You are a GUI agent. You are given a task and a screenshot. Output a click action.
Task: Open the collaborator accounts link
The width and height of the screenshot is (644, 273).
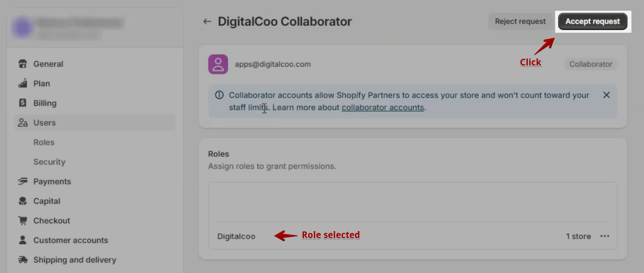(x=383, y=107)
